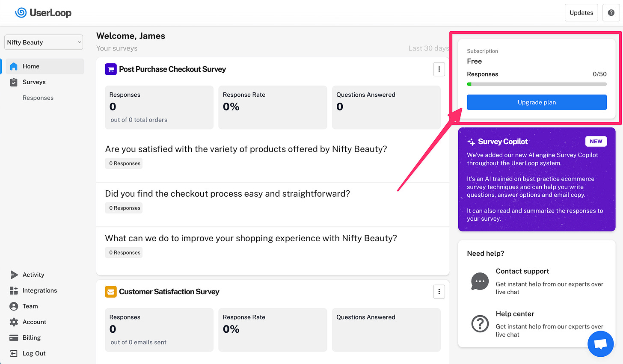
Task: Click 0 Responses badge under variety question
Action: (x=124, y=163)
